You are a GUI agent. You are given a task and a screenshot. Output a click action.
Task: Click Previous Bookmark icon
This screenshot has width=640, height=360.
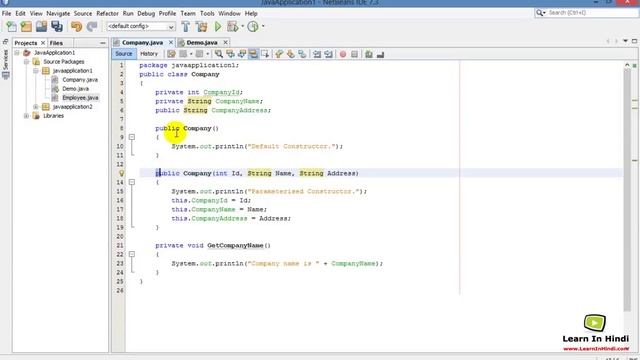click(279, 54)
